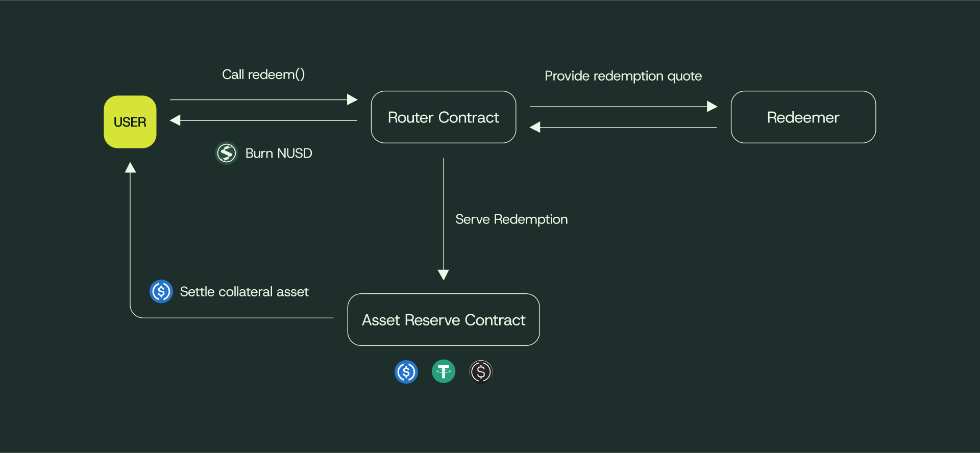Viewport: 980px width, 453px height.
Task: Click the arrowhead pointing into Router Contract from the user
Action: tap(352, 99)
